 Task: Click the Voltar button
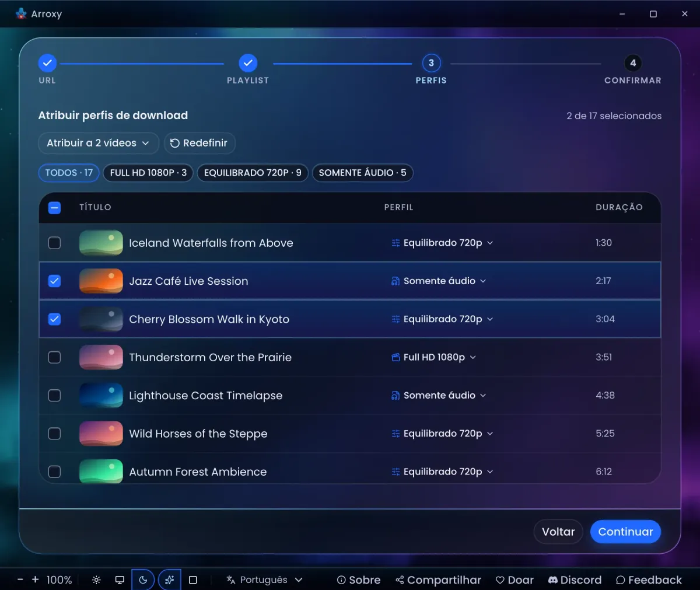(558, 532)
